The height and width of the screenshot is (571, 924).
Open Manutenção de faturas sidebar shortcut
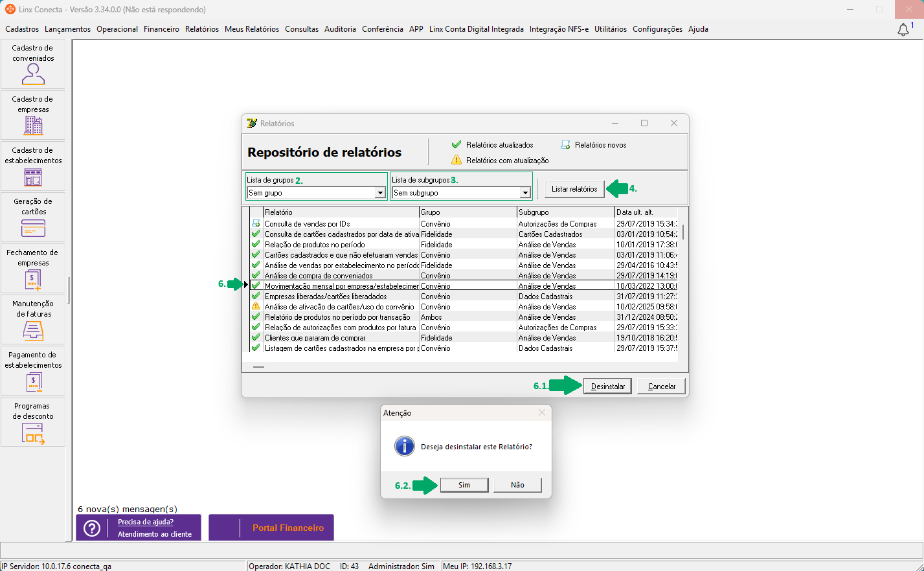click(33, 320)
